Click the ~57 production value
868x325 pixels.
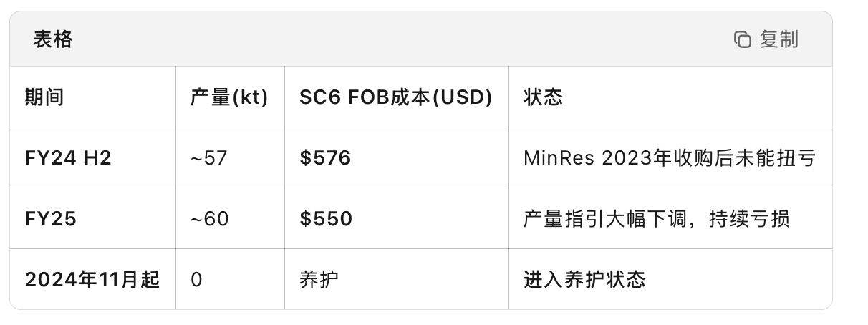(x=208, y=158)
